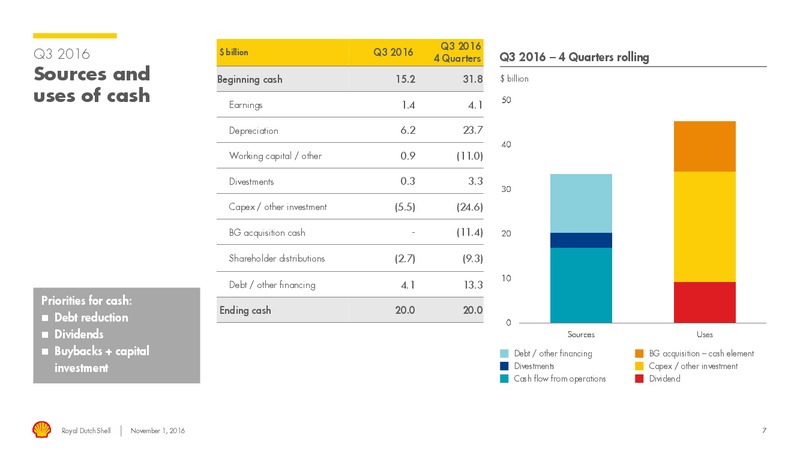Viewport: 800px width, 450px height.
Task: Click the Capex / other investment legend swatch
Action: pyautogui.click(x=639, y=366)
